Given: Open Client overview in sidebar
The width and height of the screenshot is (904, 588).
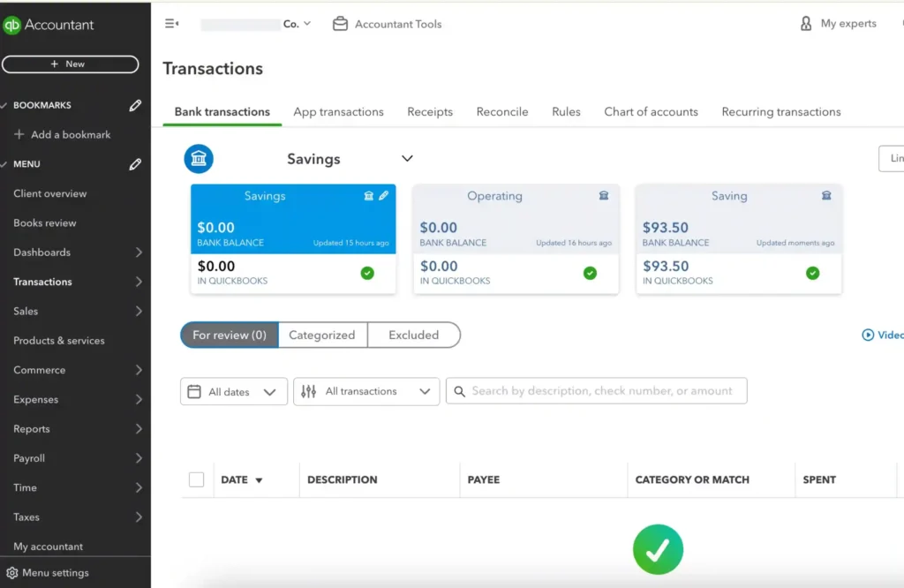Looking at the screenshot, I should coord(50,193).
